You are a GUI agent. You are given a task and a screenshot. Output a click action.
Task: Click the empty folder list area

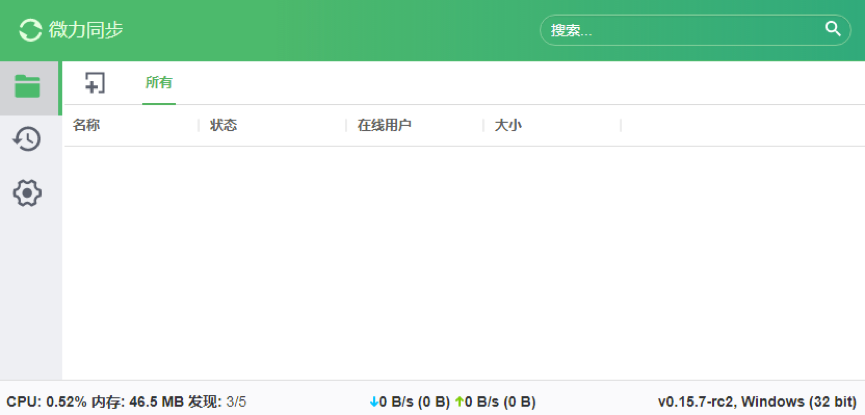(460, 260)
